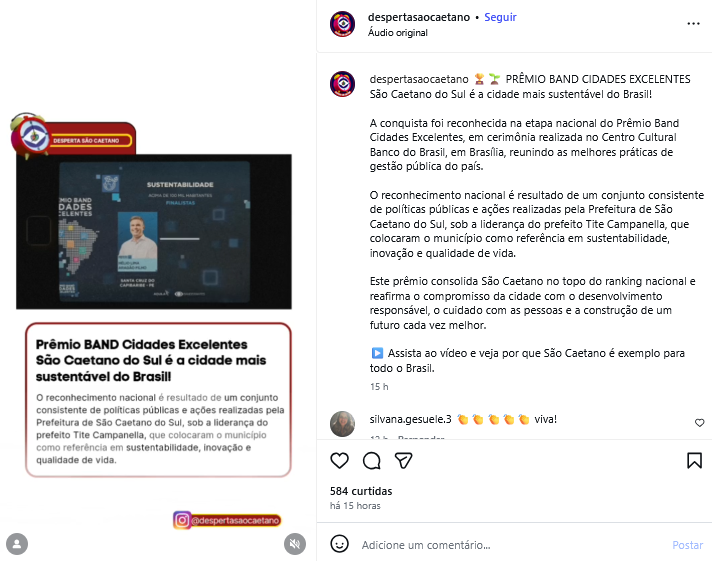Image resolution: width=712 pixels, height=561 pixels.
Task: Click the Postar button
Action: click(687, 545)
